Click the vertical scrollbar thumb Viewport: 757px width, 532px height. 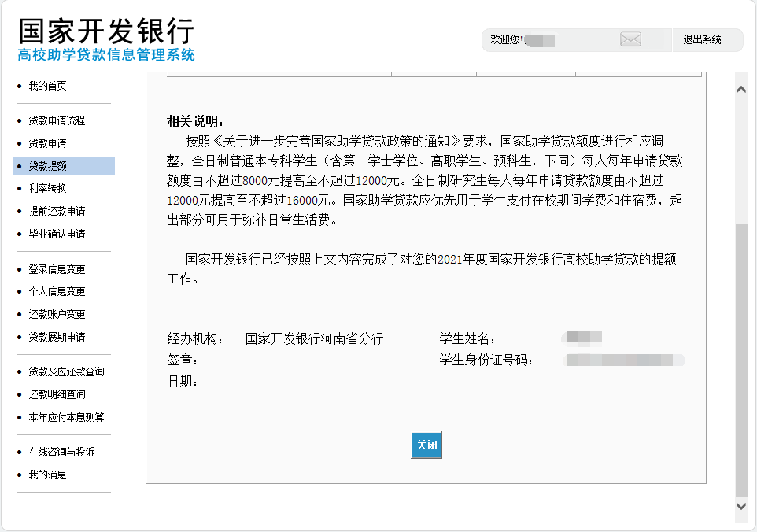pos(741,360)
